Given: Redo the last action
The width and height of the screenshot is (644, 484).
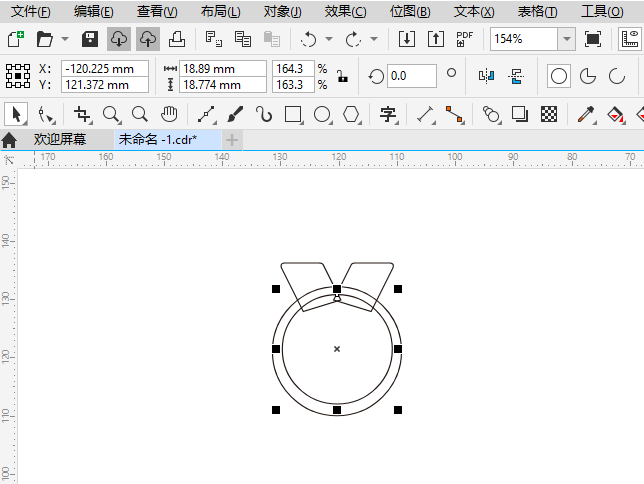Looking at the screenshot, I should point(353,39).
